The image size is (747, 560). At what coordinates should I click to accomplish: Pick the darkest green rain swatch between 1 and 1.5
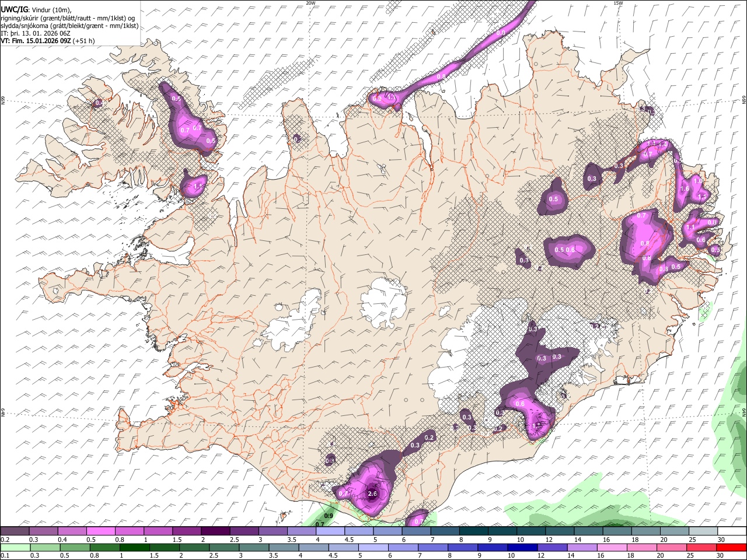(x=134, y=548)
